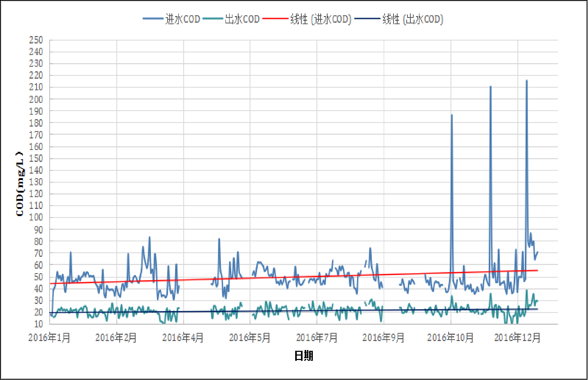The height and width of the screenshot is (380, 588).
Task: Click the 2016年10月 axis label
Action: click(x=450, y=338)
